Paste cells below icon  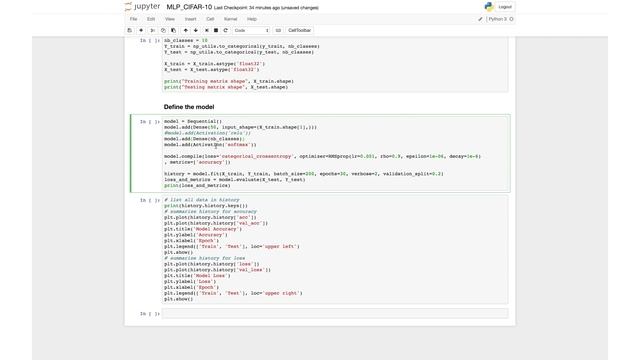[x=173, y=30]
